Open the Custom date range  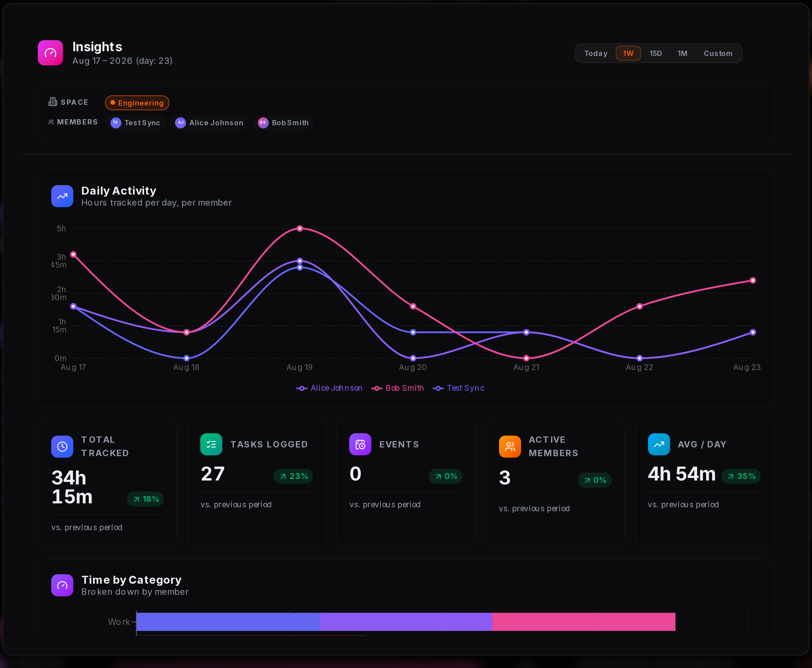[718, 53]
